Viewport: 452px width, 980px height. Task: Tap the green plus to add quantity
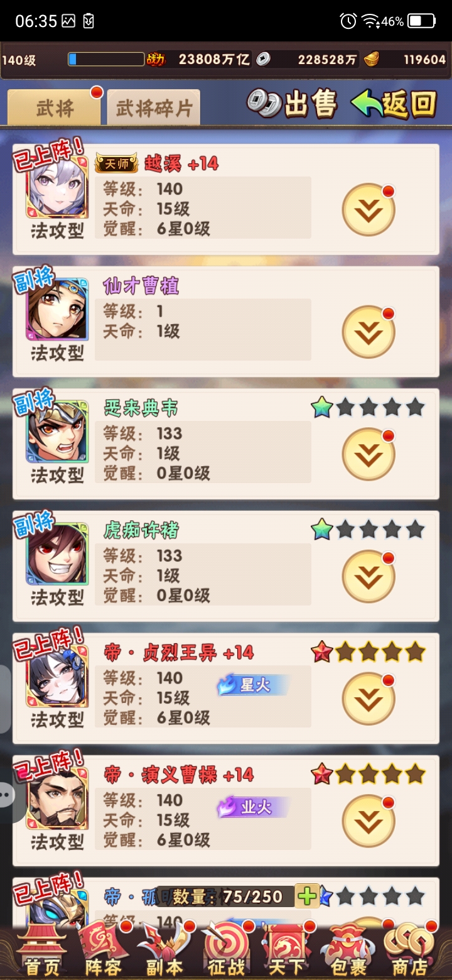coord(308,896)
